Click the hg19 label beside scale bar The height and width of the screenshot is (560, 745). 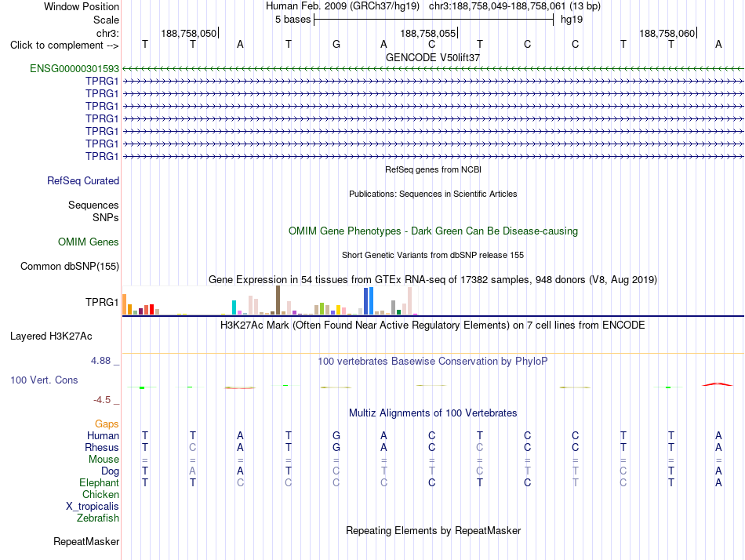pos(572,20)
